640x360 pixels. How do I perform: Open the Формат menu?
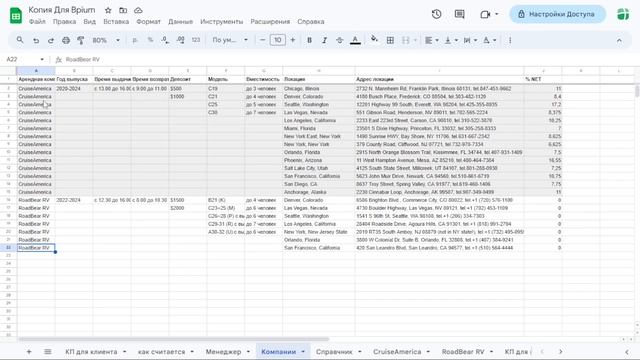click(149, 22)
